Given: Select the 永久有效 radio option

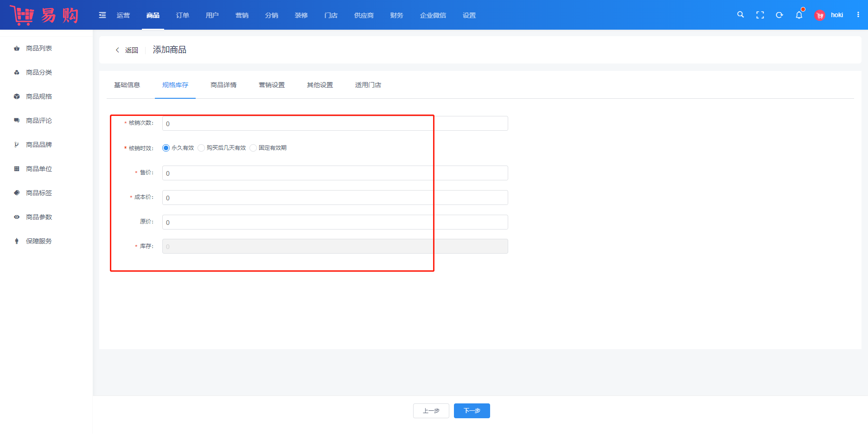Looking at the screenshot, I should 166,148.
